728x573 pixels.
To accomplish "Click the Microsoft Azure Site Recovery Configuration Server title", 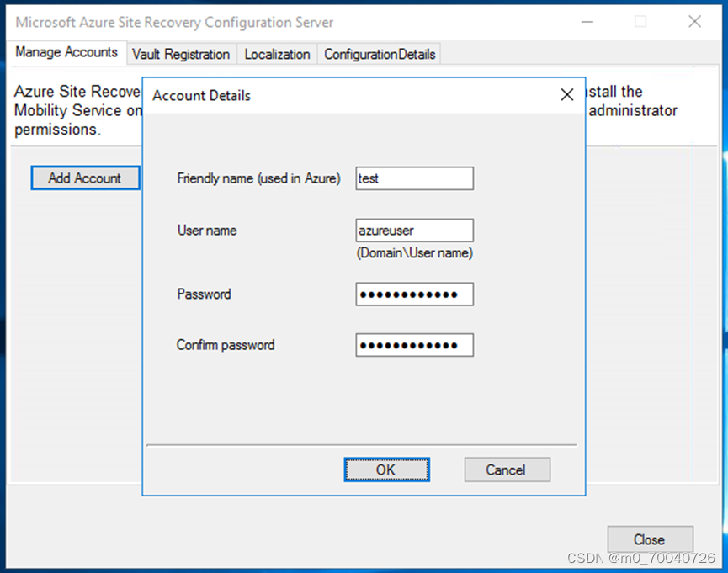I will click(x=174, y=22).
